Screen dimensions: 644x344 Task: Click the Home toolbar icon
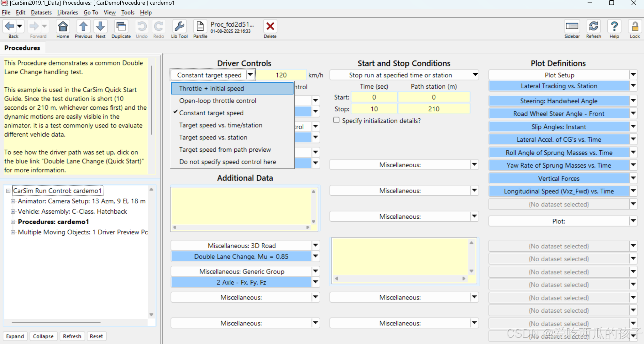pyautogui.click(x=63, y=27)
